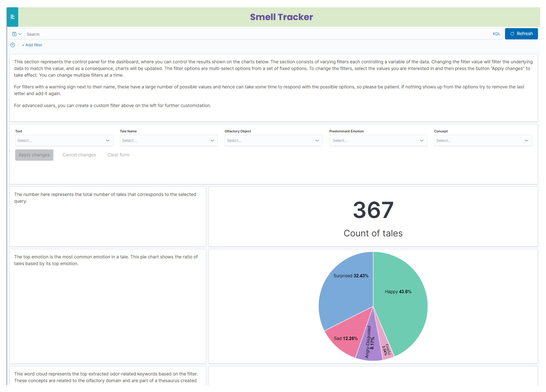Click Apply changes button

(x=34, y=155)
